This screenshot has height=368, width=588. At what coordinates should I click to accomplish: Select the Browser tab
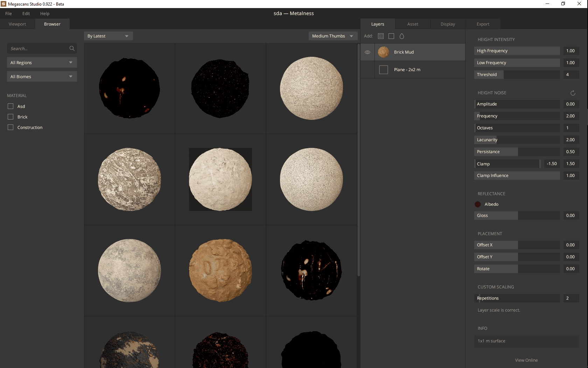click(x=52, y=24)
